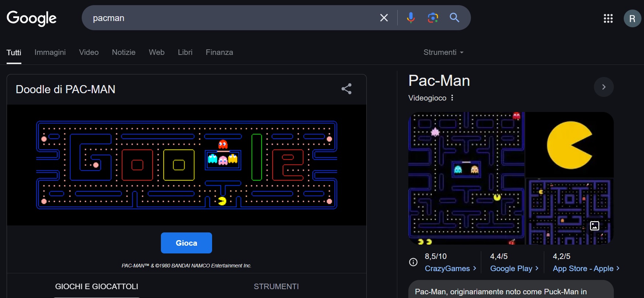Open the account avatar labeled R
This screenshot has width=644, height=298.
(x=632, y=18)
